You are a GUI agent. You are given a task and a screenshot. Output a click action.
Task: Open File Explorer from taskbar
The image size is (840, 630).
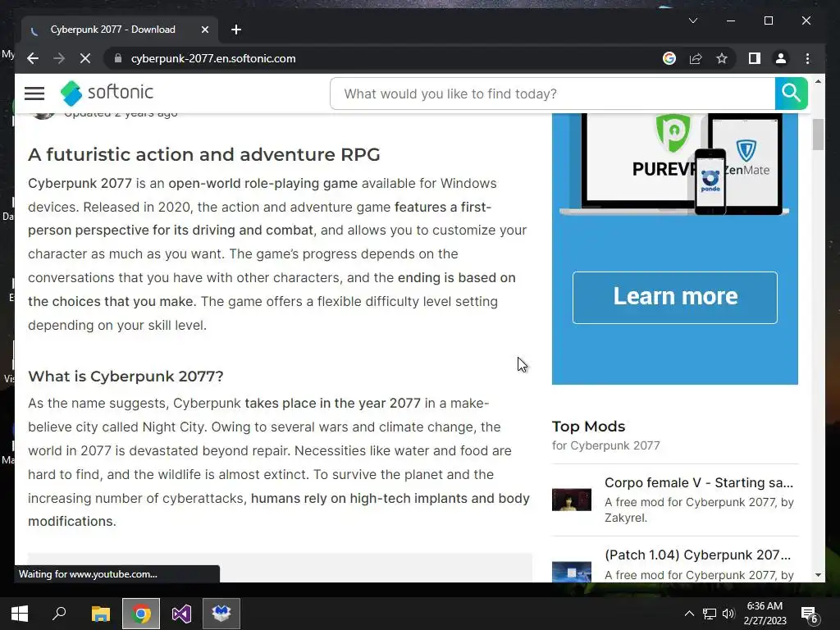pos(100,614)
